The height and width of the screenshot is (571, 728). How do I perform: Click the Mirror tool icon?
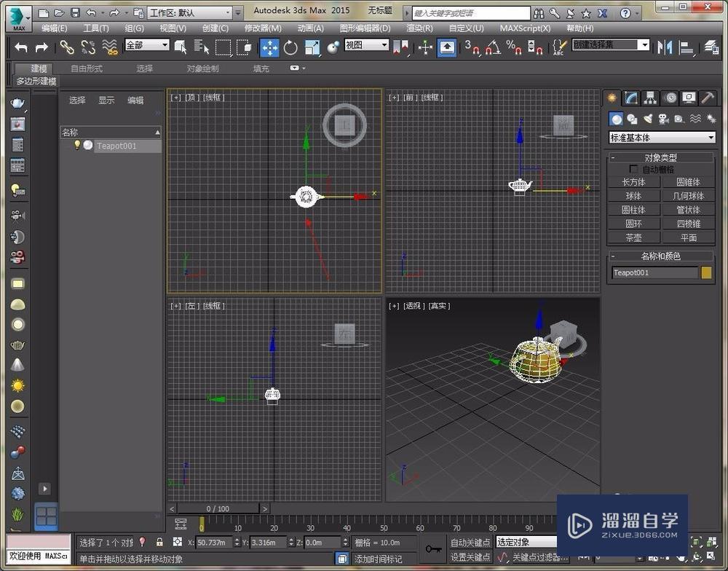point(664,47)
